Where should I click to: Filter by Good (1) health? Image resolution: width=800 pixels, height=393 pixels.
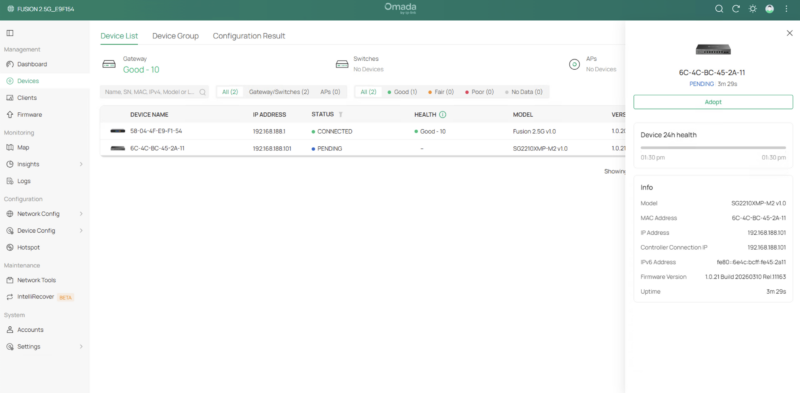(403, 92)
